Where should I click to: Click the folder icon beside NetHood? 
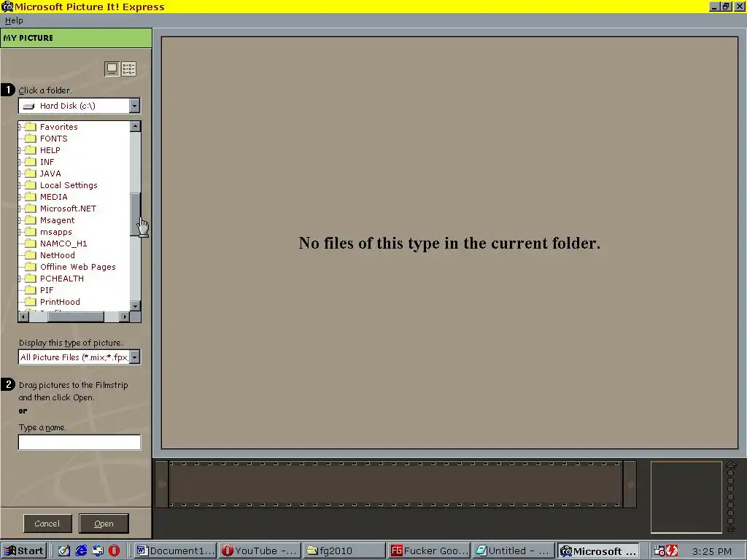pos(31,255)
